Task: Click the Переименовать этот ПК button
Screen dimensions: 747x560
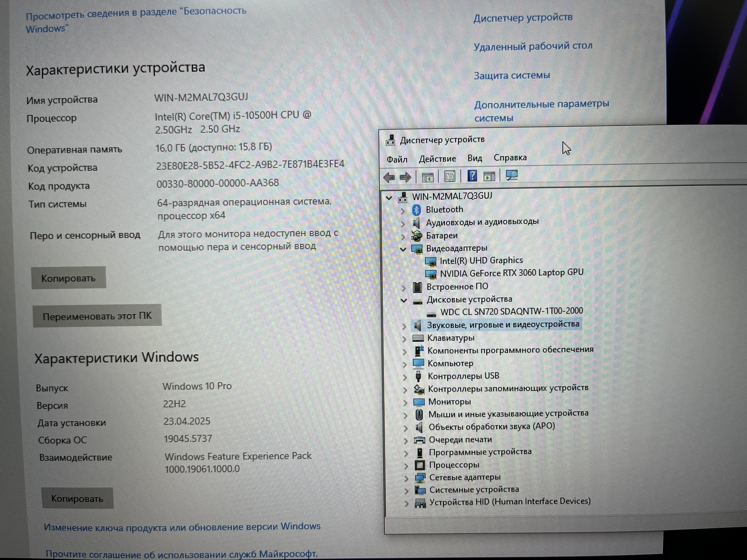Action: click(x=97, y=316)
